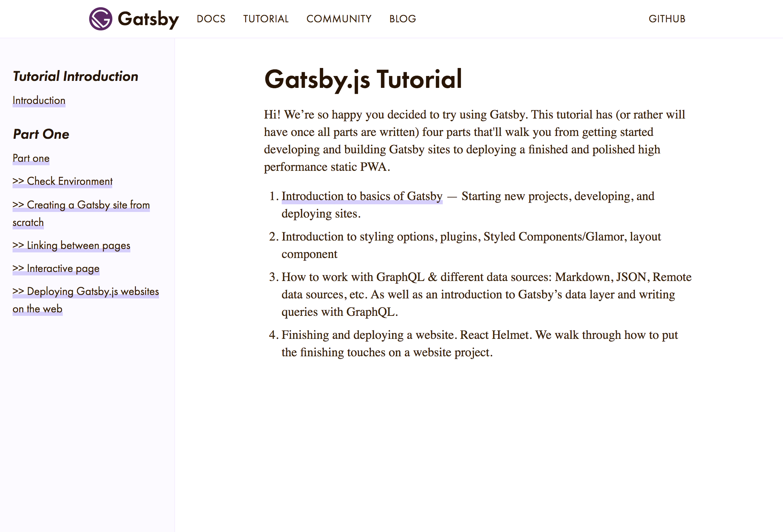Screen dimensions: 783x532
Task: Click the Gatsby wordmark in header
Action: coord(148,19)
